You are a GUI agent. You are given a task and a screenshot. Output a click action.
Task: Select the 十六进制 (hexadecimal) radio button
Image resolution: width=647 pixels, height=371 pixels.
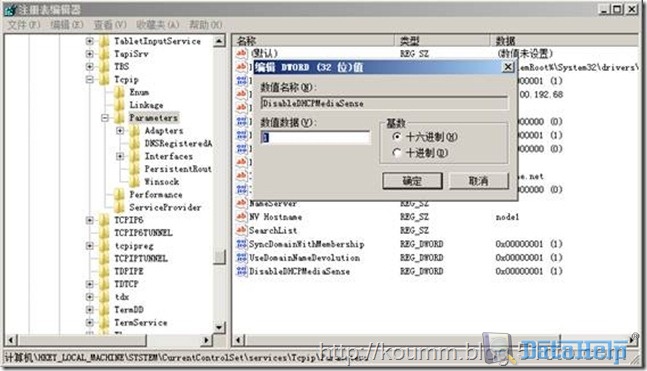397,137
